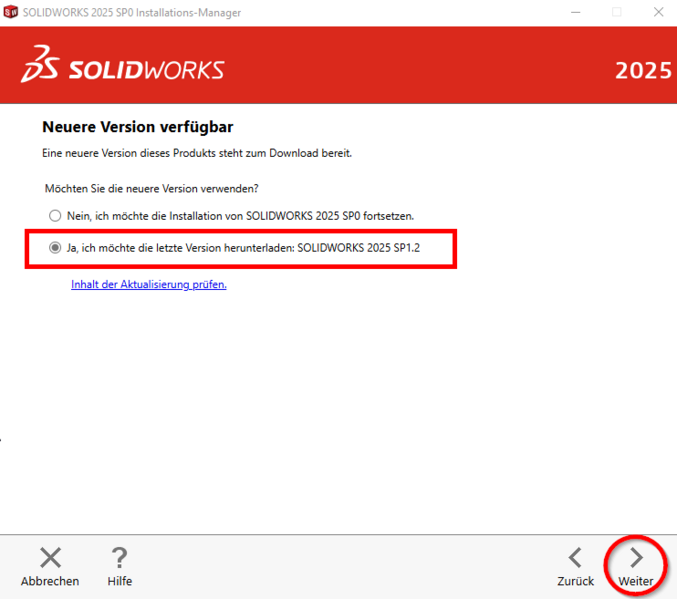
Task: Click the Abbrechen X icon
Action: 50,557
